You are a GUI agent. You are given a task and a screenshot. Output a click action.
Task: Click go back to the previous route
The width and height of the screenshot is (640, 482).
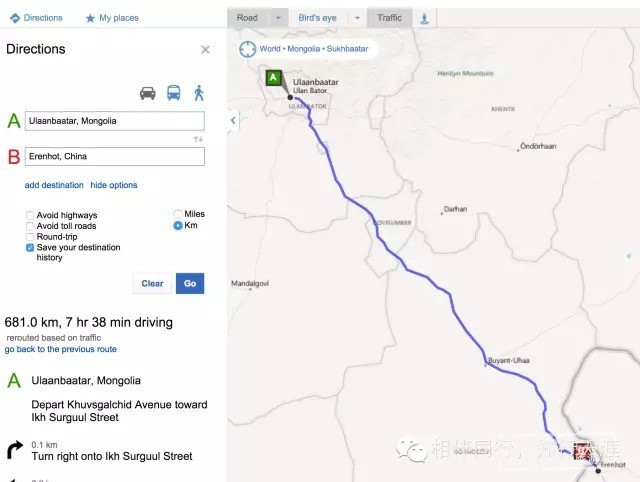point(60,349)
